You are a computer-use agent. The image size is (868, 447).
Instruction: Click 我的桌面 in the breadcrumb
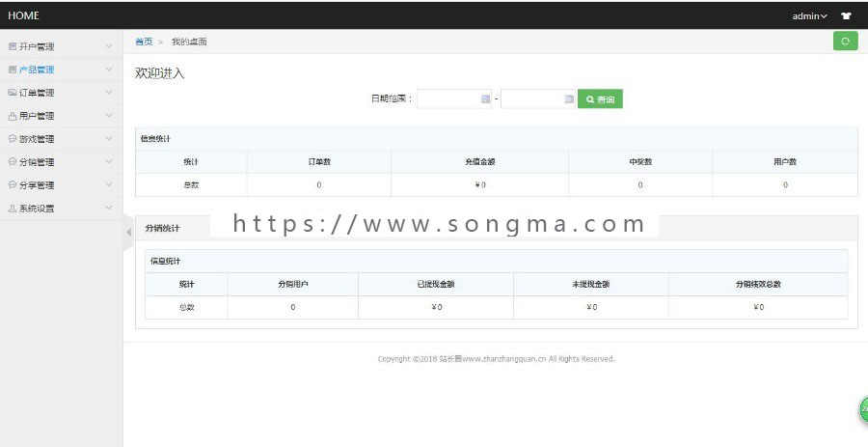coord(189,42)
